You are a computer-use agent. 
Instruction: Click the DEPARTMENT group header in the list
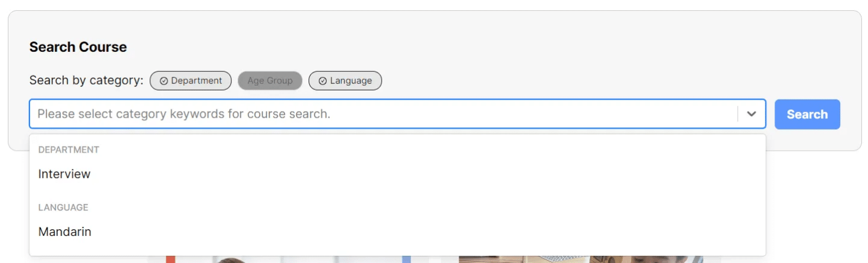(x=69, y=150)
